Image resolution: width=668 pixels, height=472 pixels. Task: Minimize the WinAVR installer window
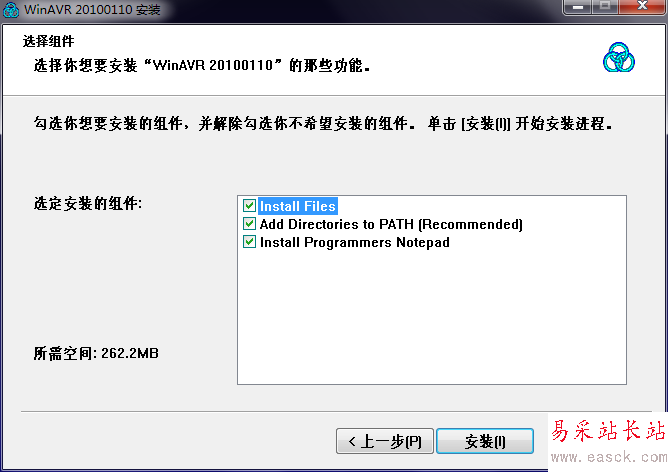(x=577, y=6)
